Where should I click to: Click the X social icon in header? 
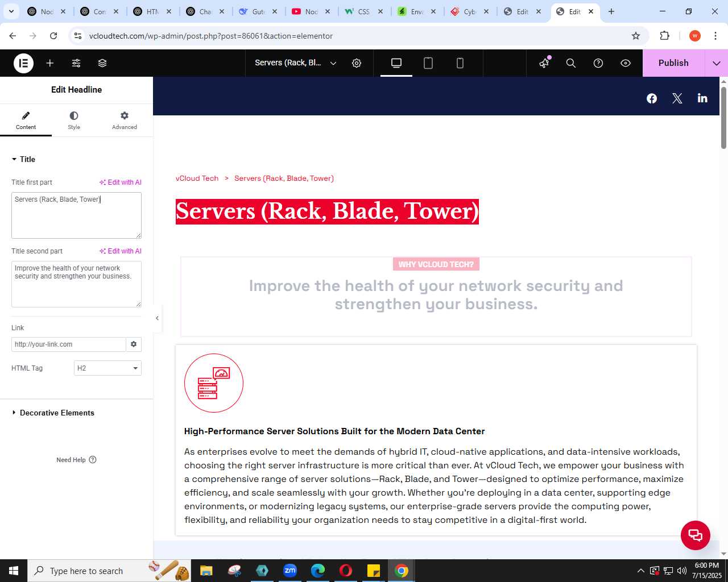[x=677, y=98]
